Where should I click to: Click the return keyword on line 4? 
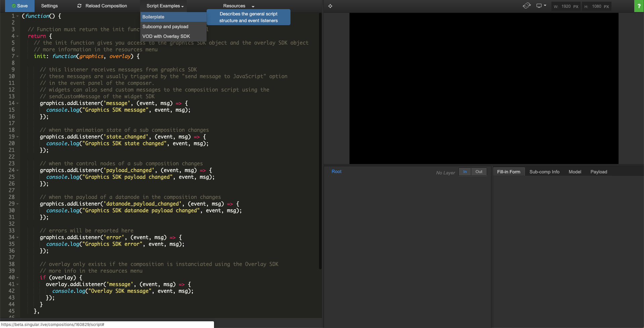37,36
